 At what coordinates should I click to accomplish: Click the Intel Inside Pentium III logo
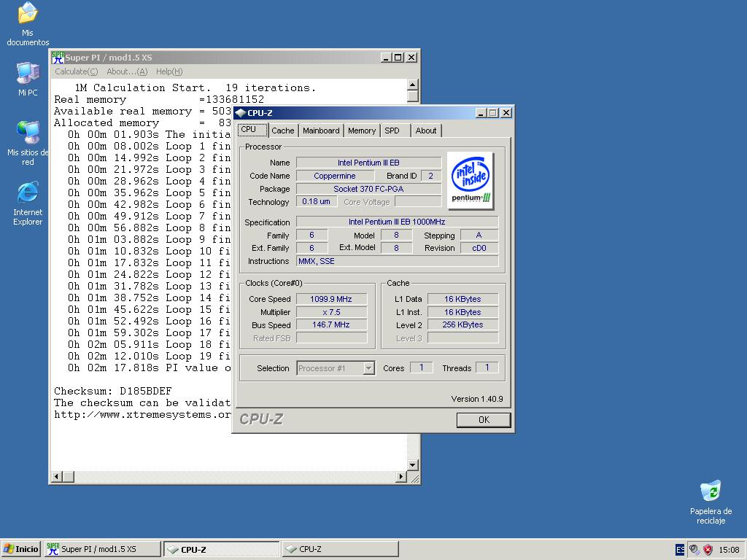click(x=471, y=181)
